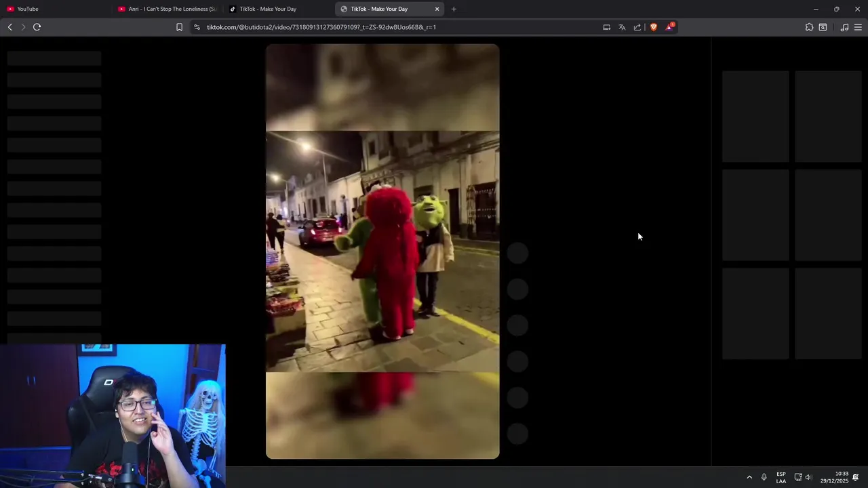The height and width of the screenshot is (488, 868).
Task: Go back using the browser back arrow
Action: click(9, 27)
